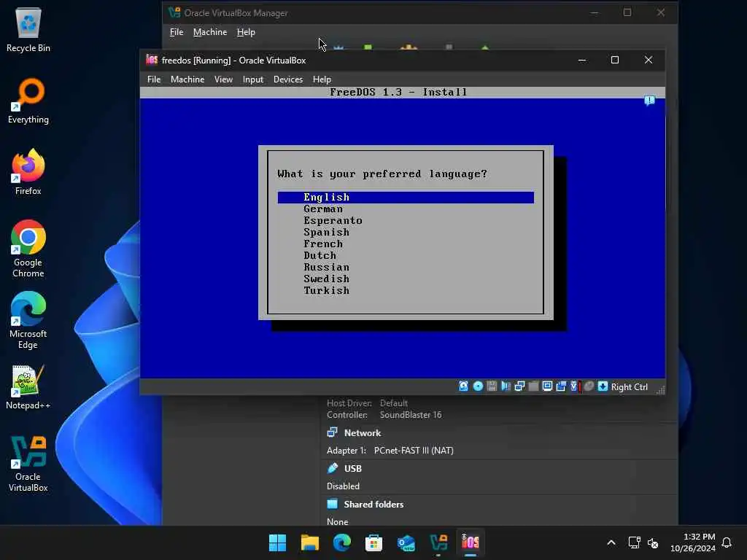Open the notifications bell icon

coord(727,542)
